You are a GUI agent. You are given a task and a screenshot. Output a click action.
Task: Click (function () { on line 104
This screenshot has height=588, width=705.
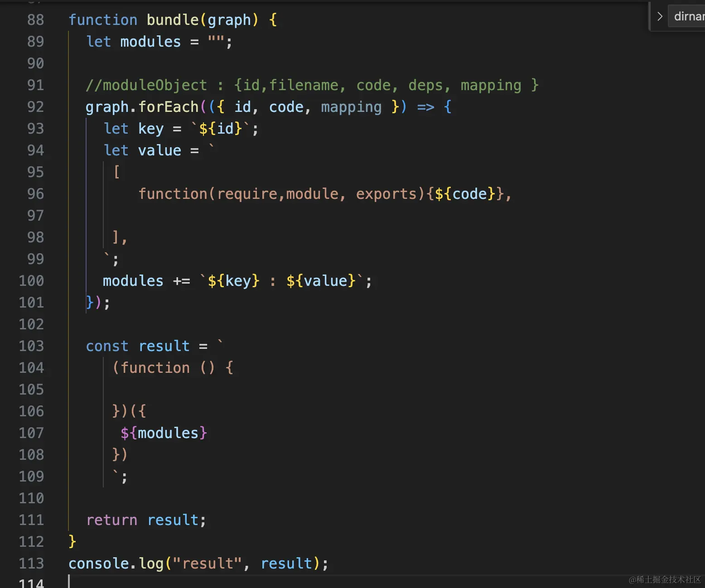[x=173, y=368]
